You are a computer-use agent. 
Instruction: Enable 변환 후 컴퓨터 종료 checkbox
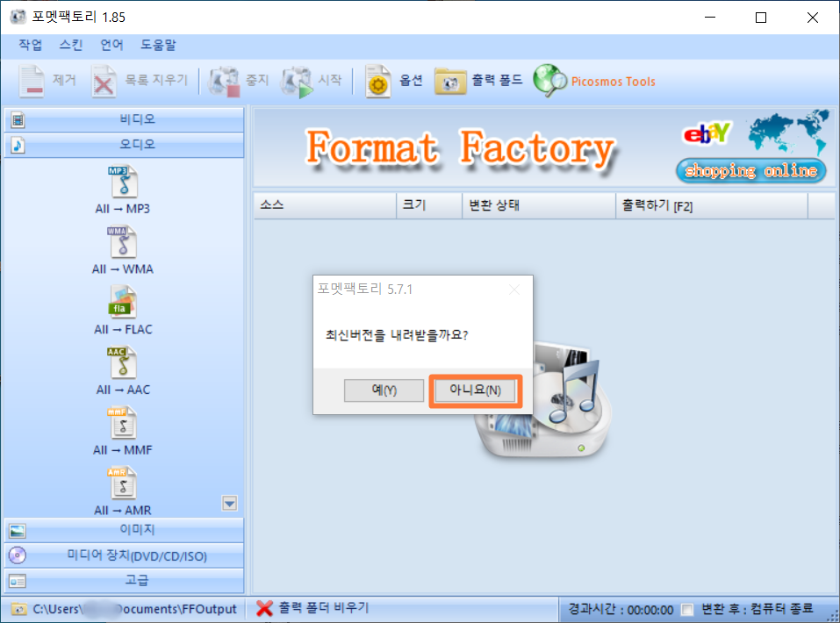687,610
